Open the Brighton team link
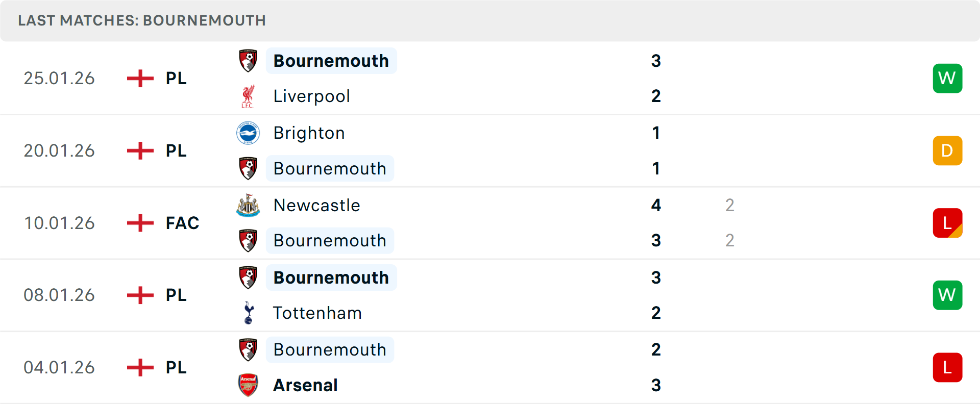980x404 pixels. click(309, 133)
